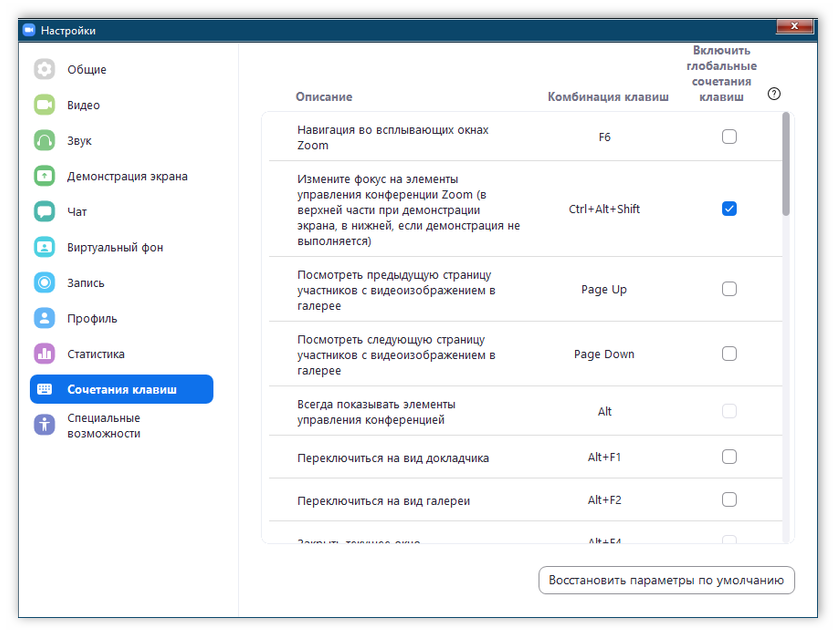Viewport: 836px width, 636px height.
Task: Click the Статистика chart icon
Action: pyautogui.click(x=44, y=354)
